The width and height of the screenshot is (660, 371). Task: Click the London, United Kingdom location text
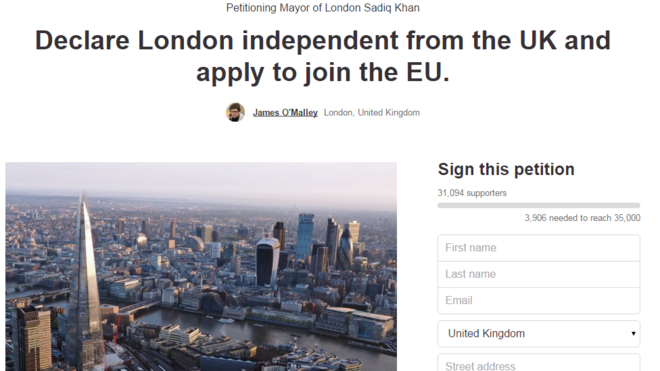[x=372, y=112]
